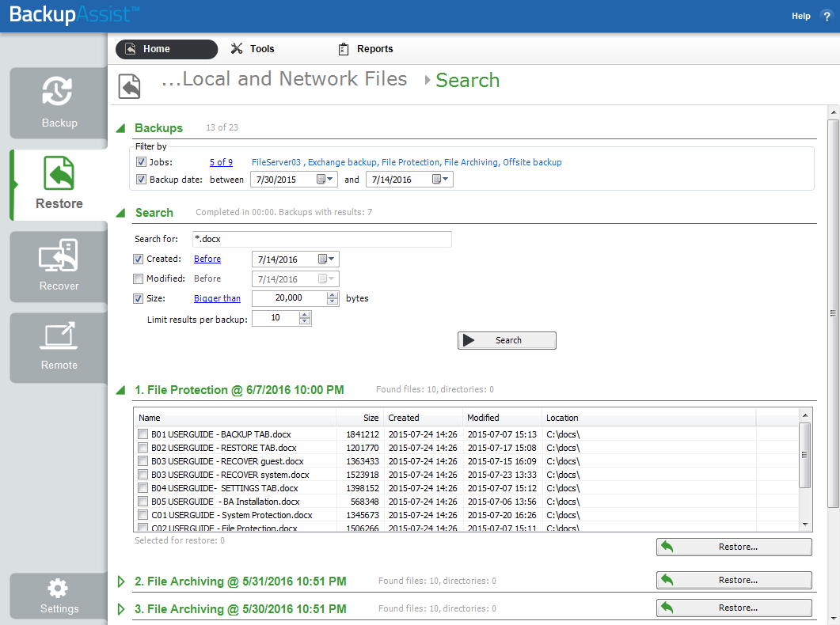Sort results by Name column

pyautogui.click(x=234, y=418)
